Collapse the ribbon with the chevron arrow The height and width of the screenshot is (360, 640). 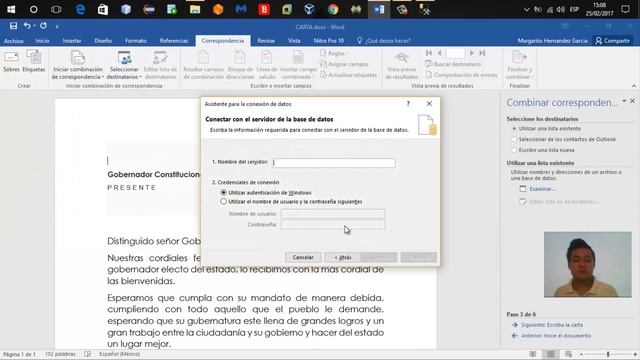click(634, 86)
